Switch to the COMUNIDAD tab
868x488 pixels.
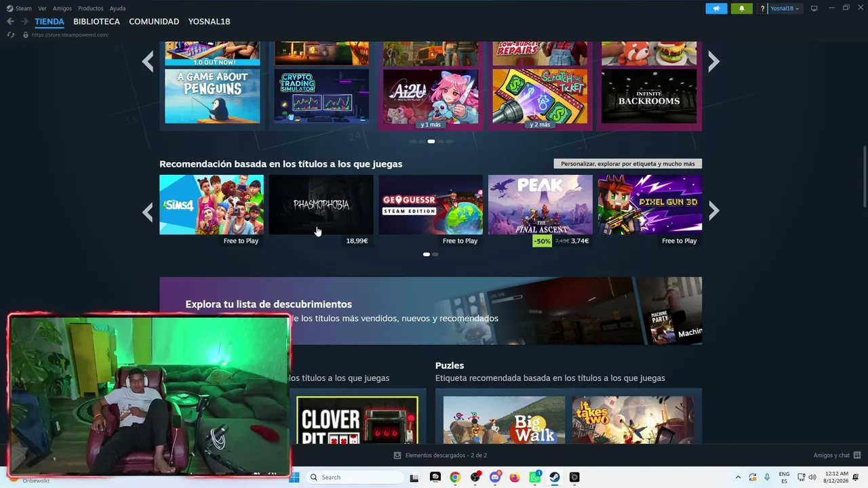pos(154,22)
